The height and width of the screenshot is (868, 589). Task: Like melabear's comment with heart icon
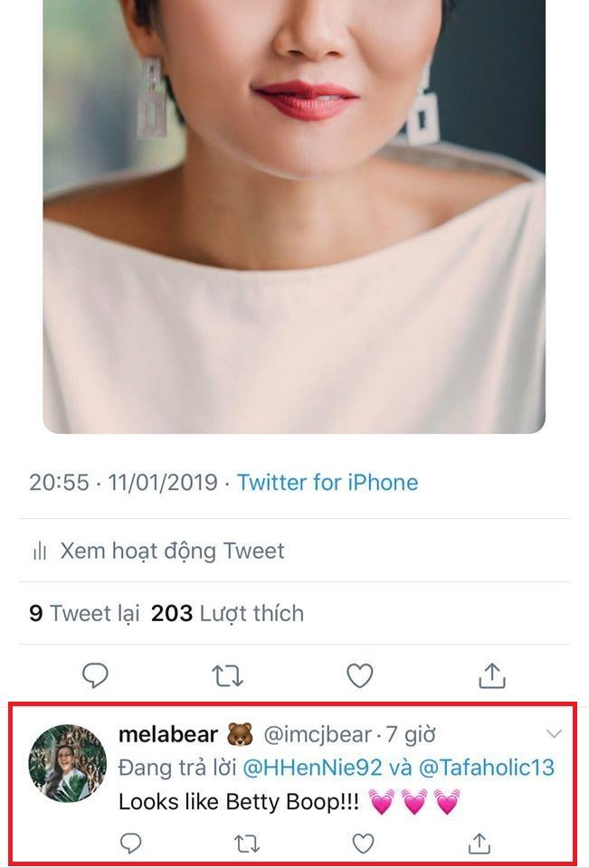coord(363,843)
